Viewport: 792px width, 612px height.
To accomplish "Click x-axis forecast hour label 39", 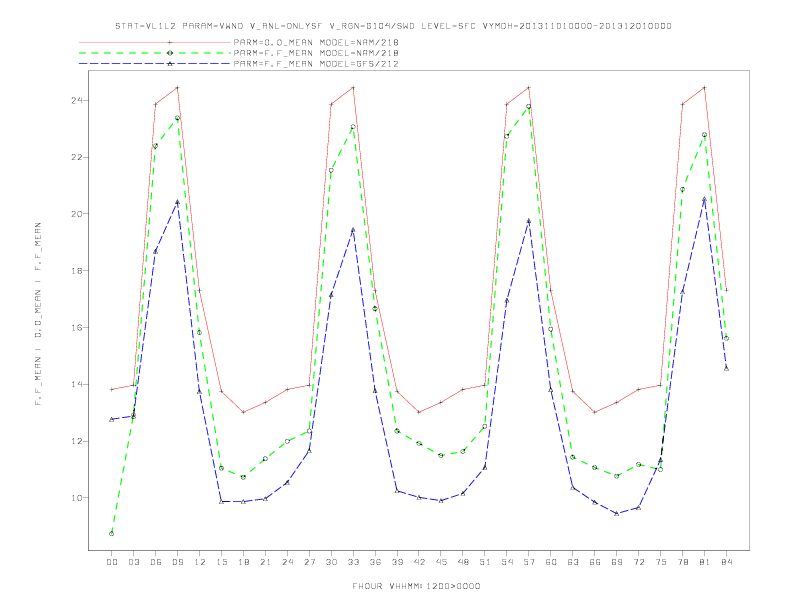I will [x=397, y=562].
